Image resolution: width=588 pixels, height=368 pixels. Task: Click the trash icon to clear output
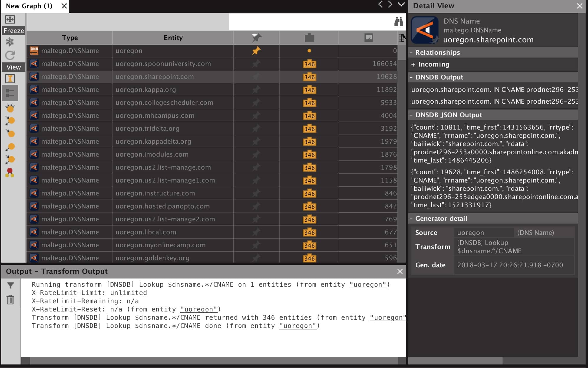pyautogui.click(x=10, y=300)
